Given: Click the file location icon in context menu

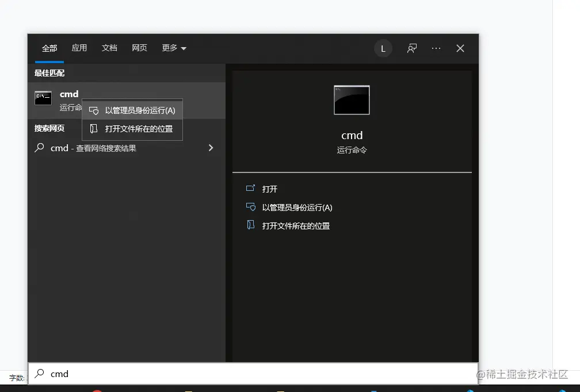Looking at the screenshot, I should (x=94, y=129).
